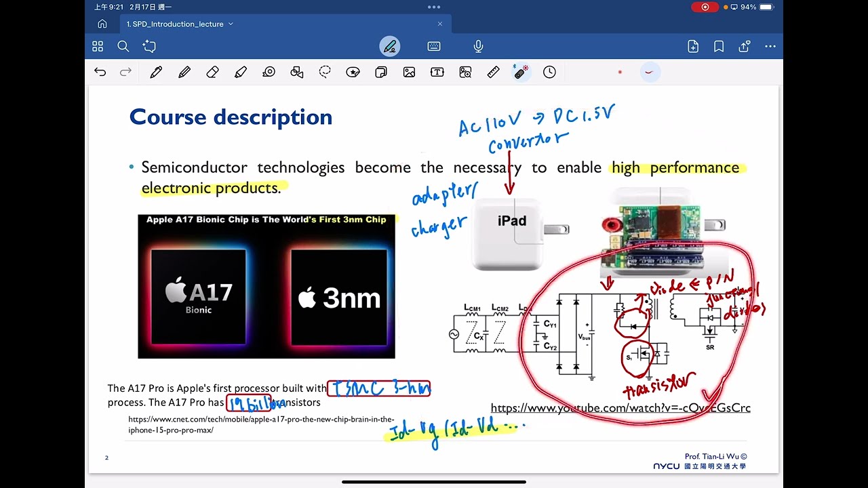Image resolution: width=868 pixels, height=488 pixels.
Task: Redo the last action
Action: (125, 72)
